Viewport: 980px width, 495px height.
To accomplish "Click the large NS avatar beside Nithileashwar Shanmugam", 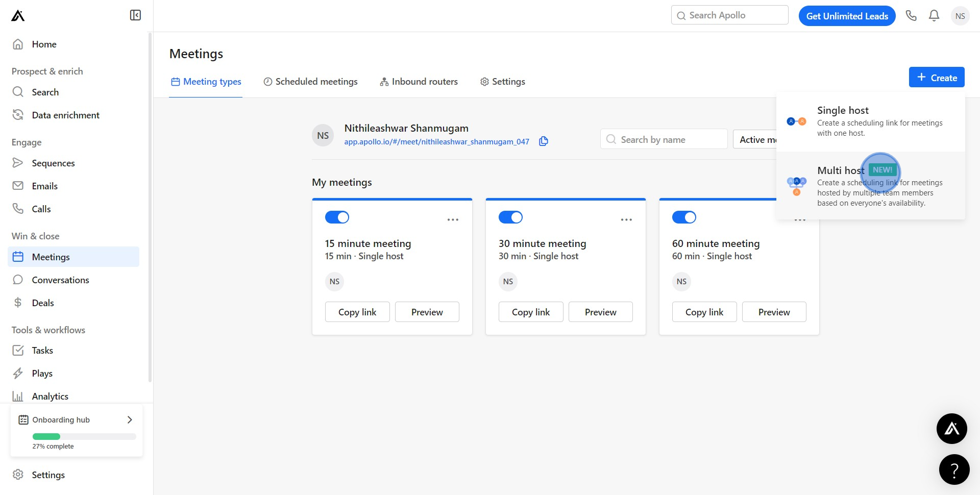I will point(323,135).
